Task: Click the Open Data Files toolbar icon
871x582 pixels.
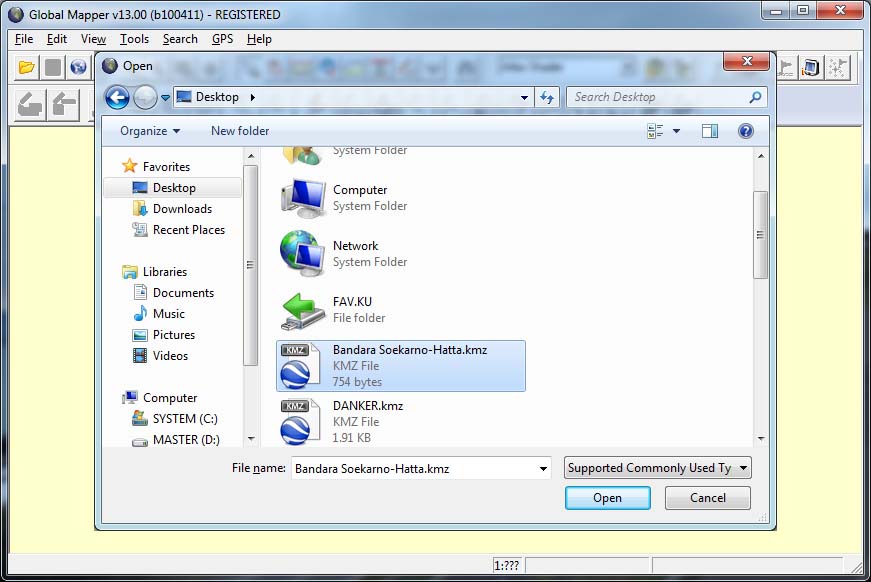Action: click(26, 68)
